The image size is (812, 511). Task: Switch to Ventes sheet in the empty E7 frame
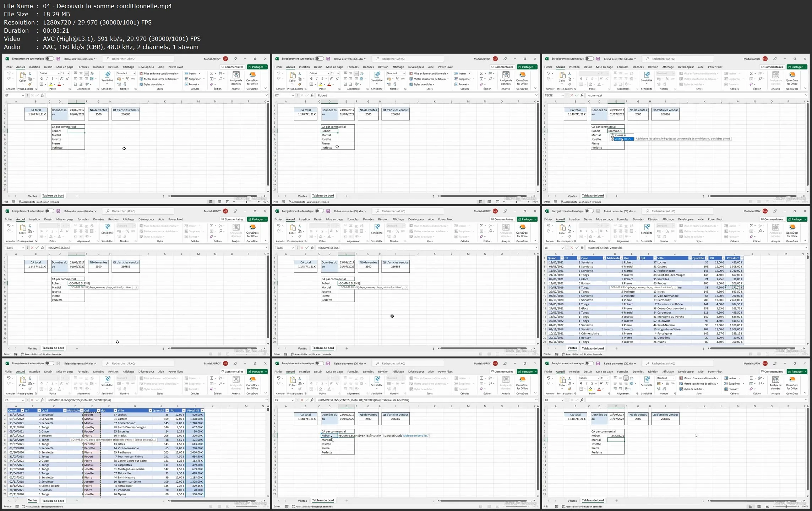click(x=32, y=196)
